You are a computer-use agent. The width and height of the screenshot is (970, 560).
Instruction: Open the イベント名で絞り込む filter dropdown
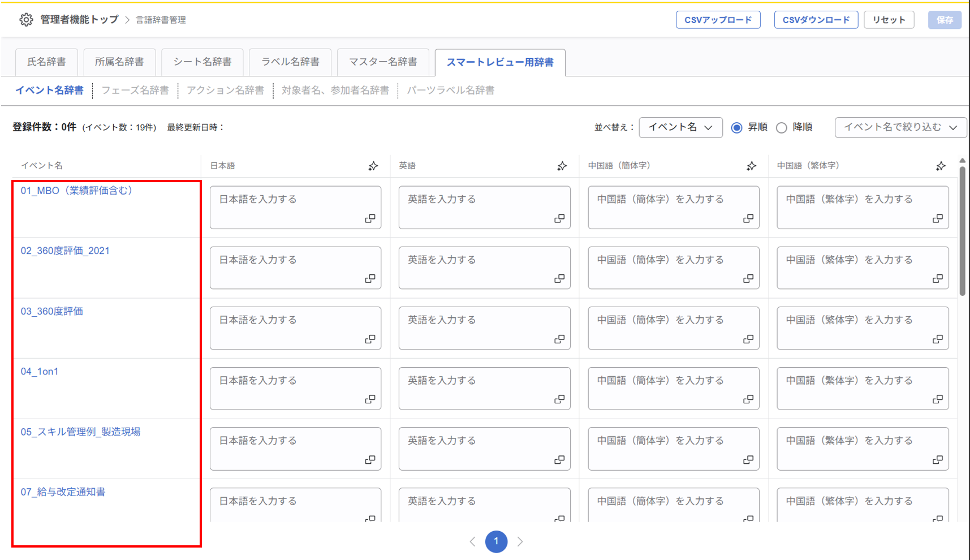click(900, 127)
